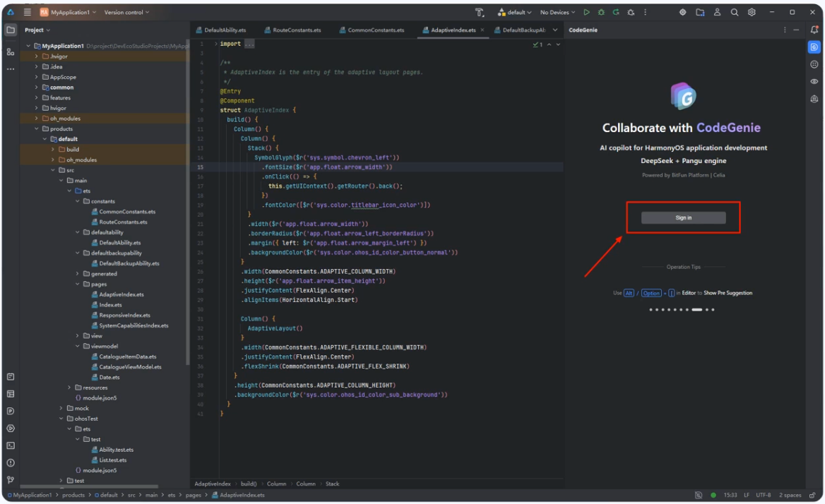The width and height of the screenshot is (825, 504).
Task: Attach debugger to process icon
Action: [631, 12]
